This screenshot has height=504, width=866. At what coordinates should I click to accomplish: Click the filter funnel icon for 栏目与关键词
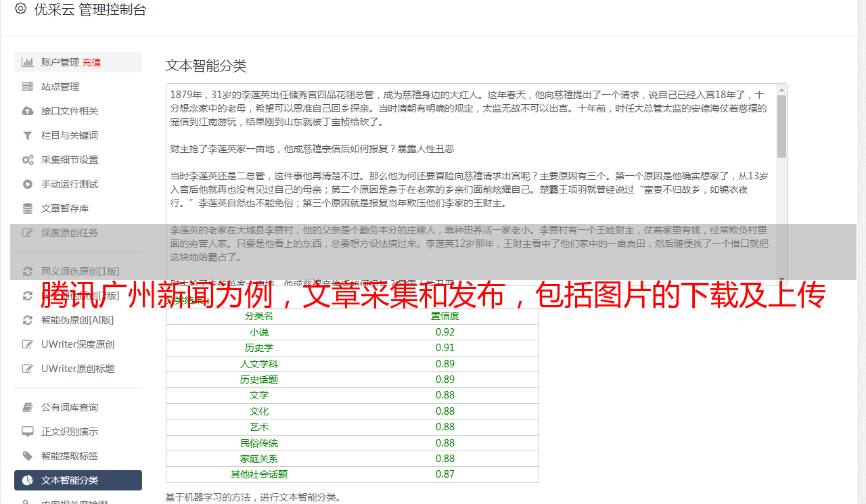tap(28, 135)
